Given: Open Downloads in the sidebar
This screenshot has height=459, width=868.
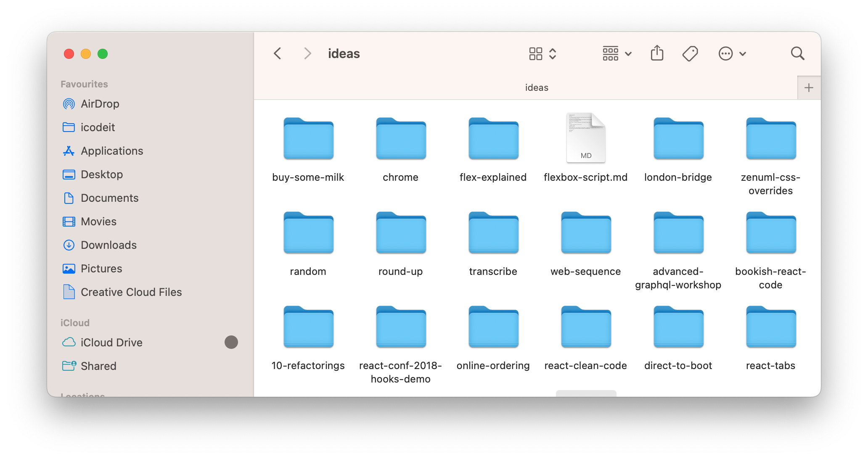Looking at the screenshot, I should pyautogui.click(x=108, y=245).
